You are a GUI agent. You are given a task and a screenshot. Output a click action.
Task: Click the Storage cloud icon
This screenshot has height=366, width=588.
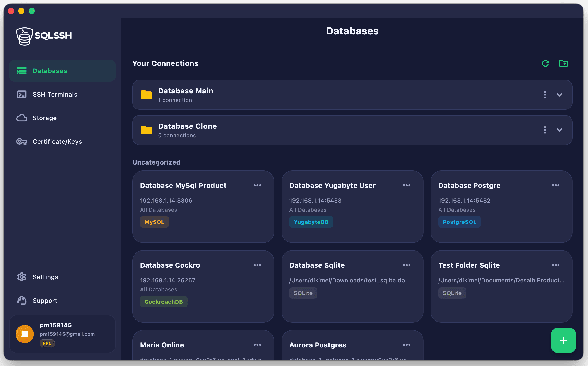[22, 118]
